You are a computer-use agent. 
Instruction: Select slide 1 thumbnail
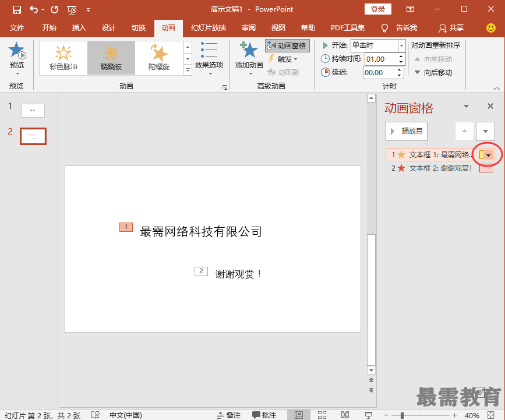point(33,111)
